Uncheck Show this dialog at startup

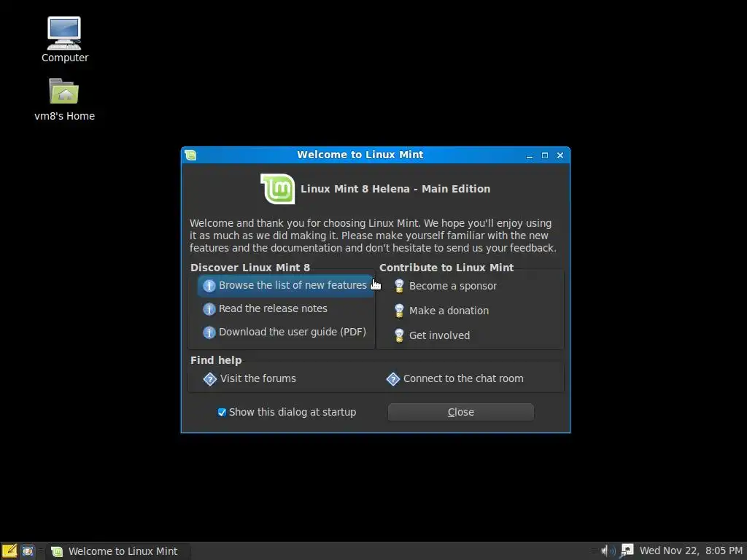coord(222,413)
